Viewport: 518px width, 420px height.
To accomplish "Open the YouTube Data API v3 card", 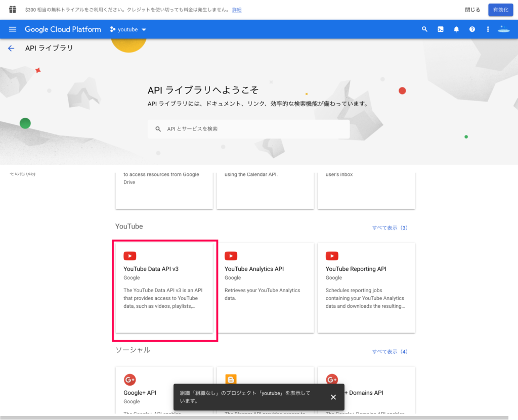I will tap(164, 288).
